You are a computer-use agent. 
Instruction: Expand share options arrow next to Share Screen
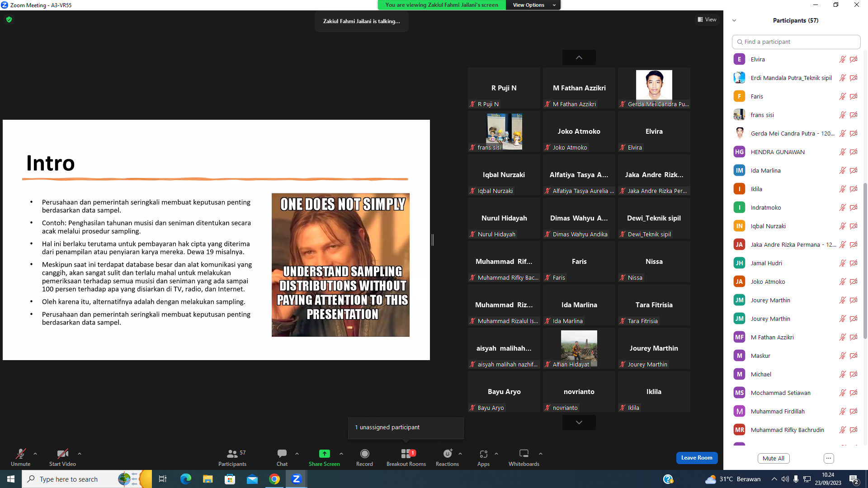pyautogui.click(x=341, y=454)
